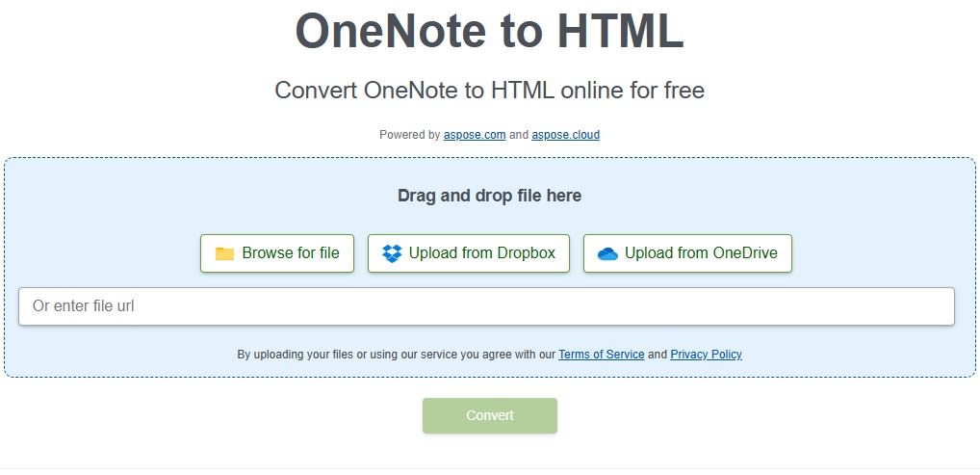Screen dimensions: 980x475
Task: Open the Terms of Service link
Action: point(601,355)
